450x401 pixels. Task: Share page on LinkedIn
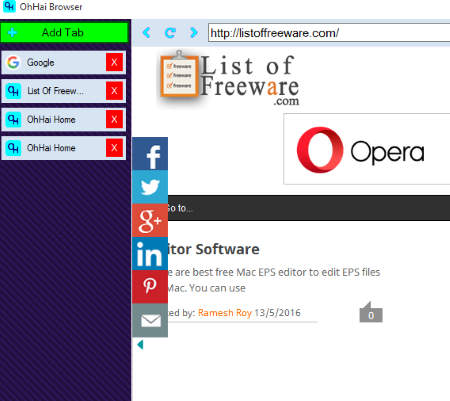(x=150, y=254)
